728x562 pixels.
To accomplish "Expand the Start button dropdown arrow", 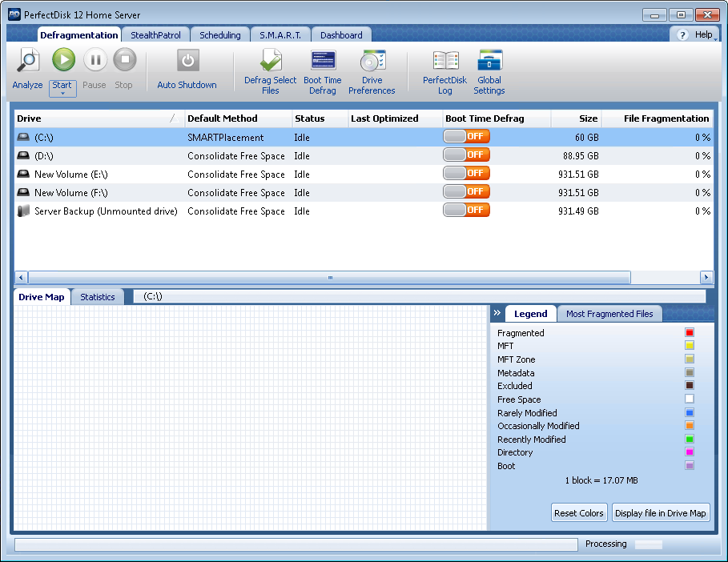I will pos(62,94).
